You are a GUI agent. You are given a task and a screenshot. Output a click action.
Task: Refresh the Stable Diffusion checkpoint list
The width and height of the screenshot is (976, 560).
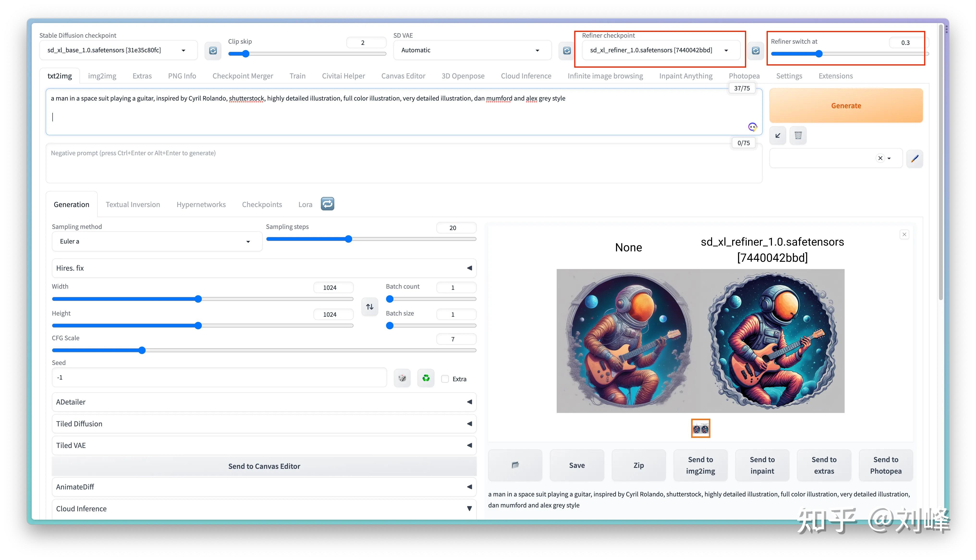213,50
